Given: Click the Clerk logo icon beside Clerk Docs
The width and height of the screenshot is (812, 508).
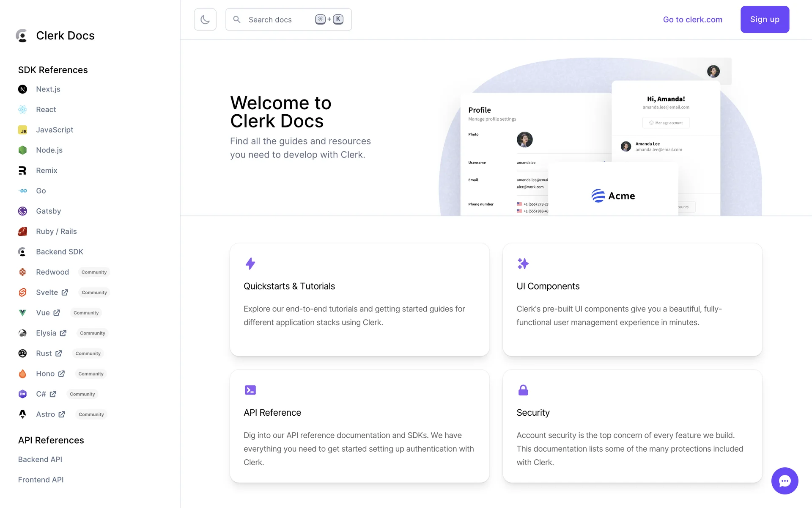Looking at the screenshot, I should tap(22, 36).
